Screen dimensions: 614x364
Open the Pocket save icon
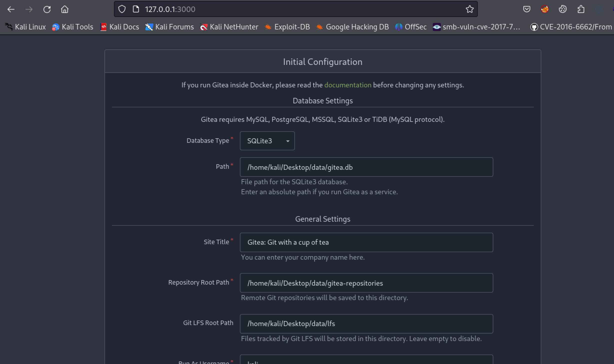click(527, 9)
